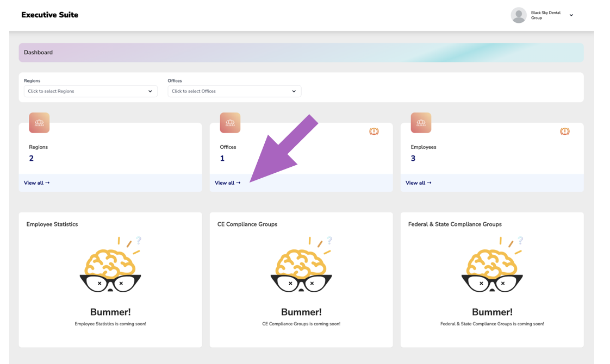
Task: Click the alert icon on the Employees card
Action: tap(565, 131)
